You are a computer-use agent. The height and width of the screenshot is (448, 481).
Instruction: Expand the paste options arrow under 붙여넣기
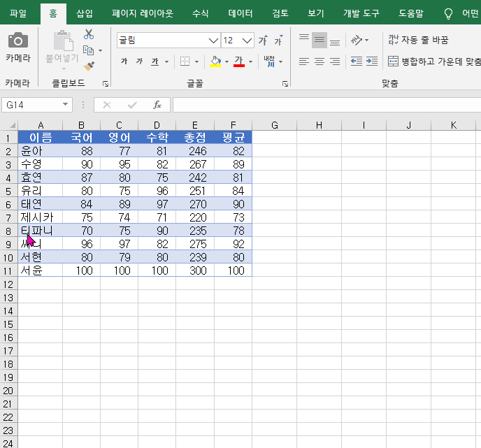pyautogui.click(x=64, y=68)
